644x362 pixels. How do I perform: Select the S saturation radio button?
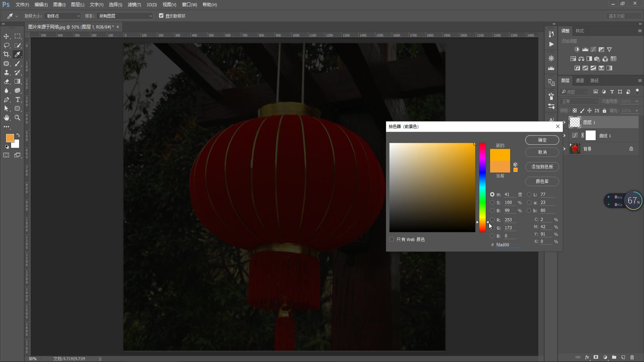click(x=492, y=202)
